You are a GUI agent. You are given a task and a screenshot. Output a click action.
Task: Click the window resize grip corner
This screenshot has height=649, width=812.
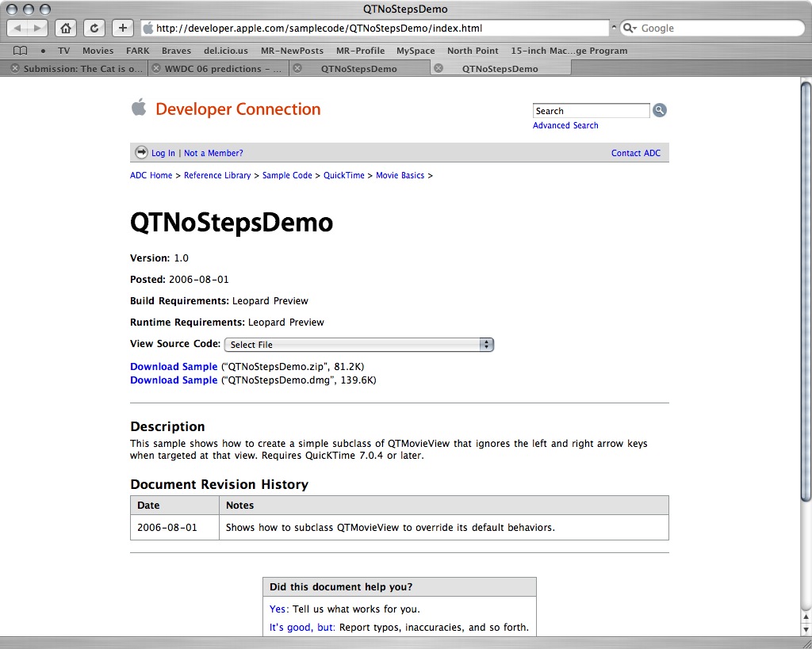click(x=806, y=643)
